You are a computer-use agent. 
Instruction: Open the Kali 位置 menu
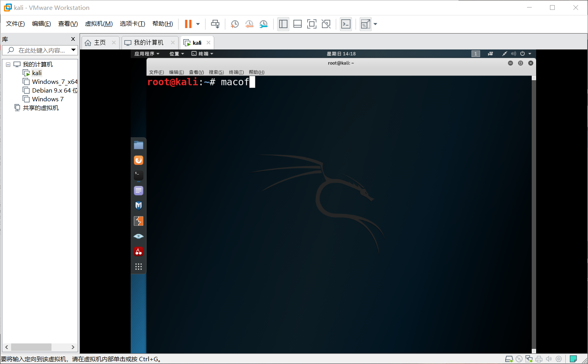point(177,54)
